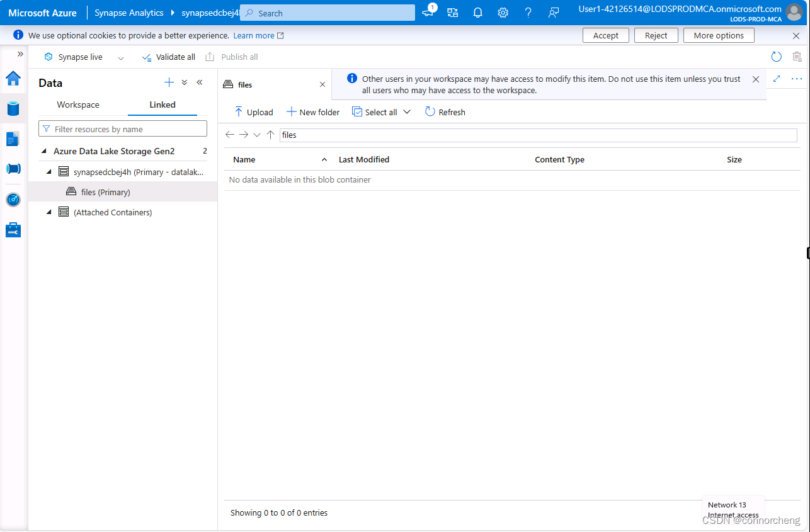Open the feedback icon in header

pyautogui.click(x=554, y=13)
